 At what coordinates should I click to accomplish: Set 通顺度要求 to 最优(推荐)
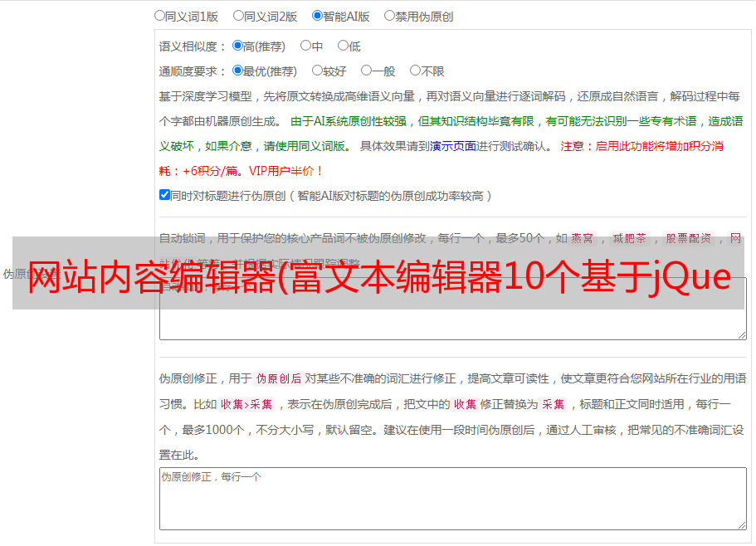tap(237, 71)
